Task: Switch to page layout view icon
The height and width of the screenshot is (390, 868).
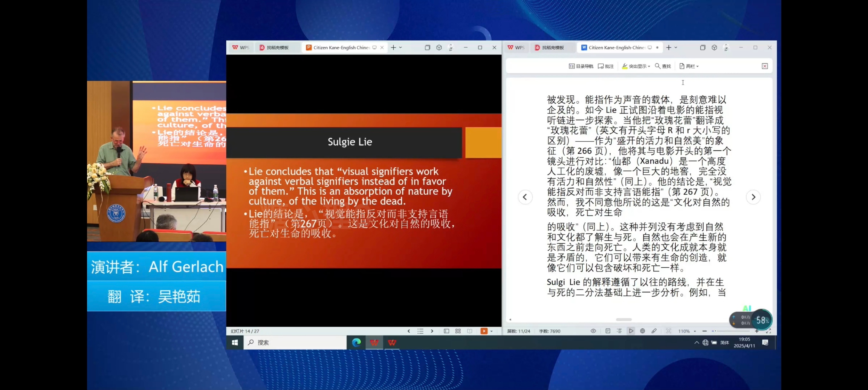Action: click(607, 331)
